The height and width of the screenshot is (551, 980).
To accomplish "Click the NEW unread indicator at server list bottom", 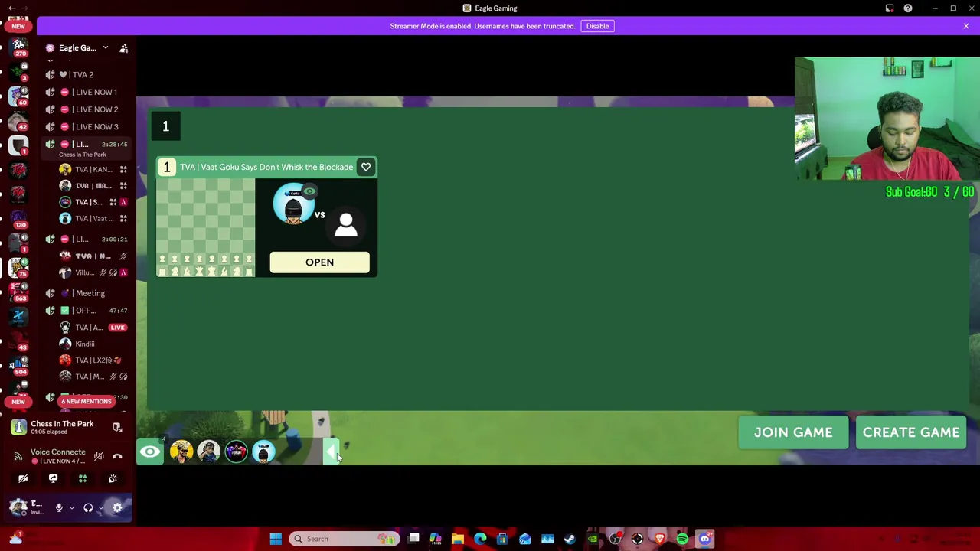I will [x=18, y=401].
